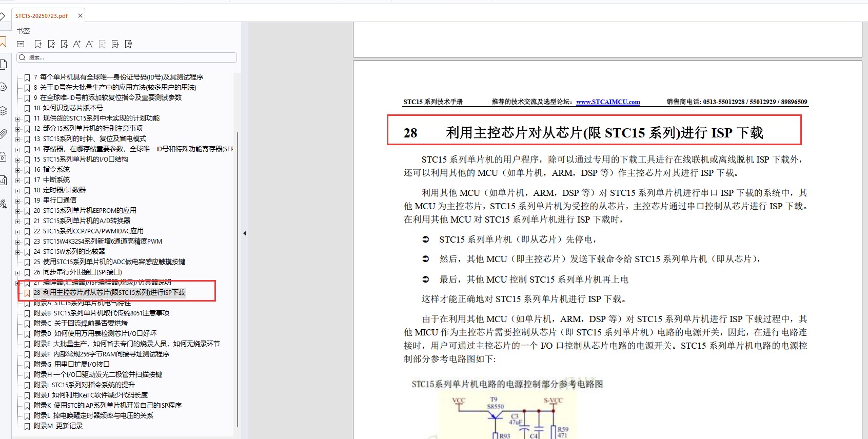868x439 pixels.
Task: Close the STC15-20250723.pdf tab
Action: pos(80,16)
